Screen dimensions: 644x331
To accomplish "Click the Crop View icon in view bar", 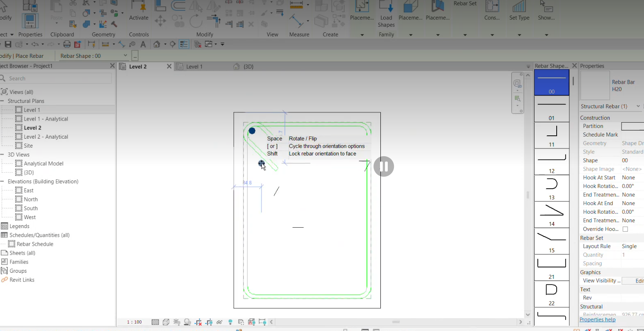I will pos(198,322).
